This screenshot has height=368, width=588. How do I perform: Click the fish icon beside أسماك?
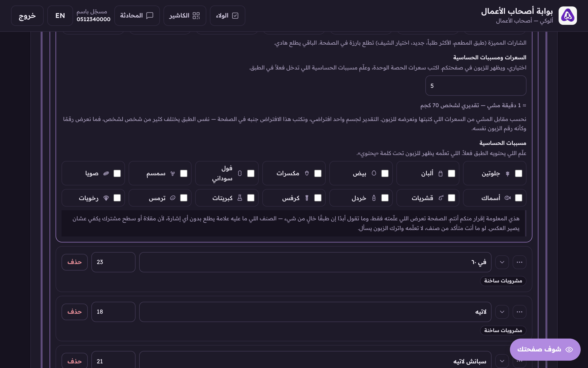[508, 198]
